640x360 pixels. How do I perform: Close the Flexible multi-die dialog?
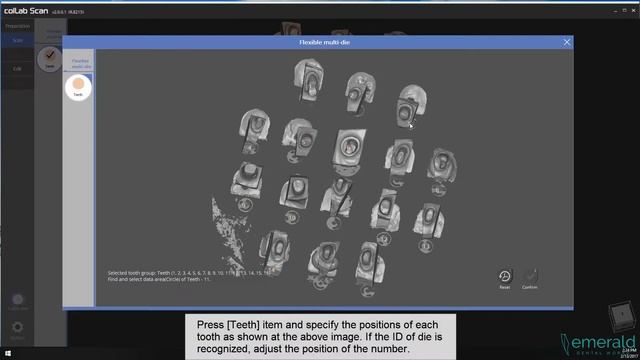pos(567,42)
